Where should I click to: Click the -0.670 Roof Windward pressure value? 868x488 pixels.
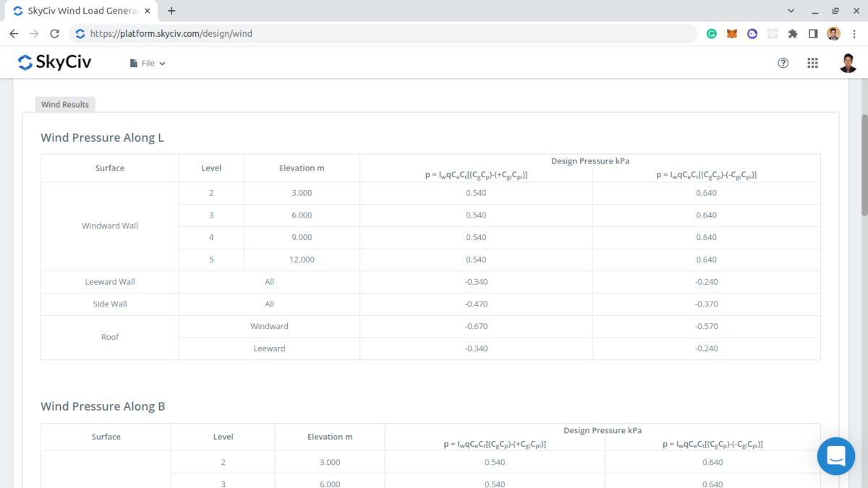pos(476,326)
